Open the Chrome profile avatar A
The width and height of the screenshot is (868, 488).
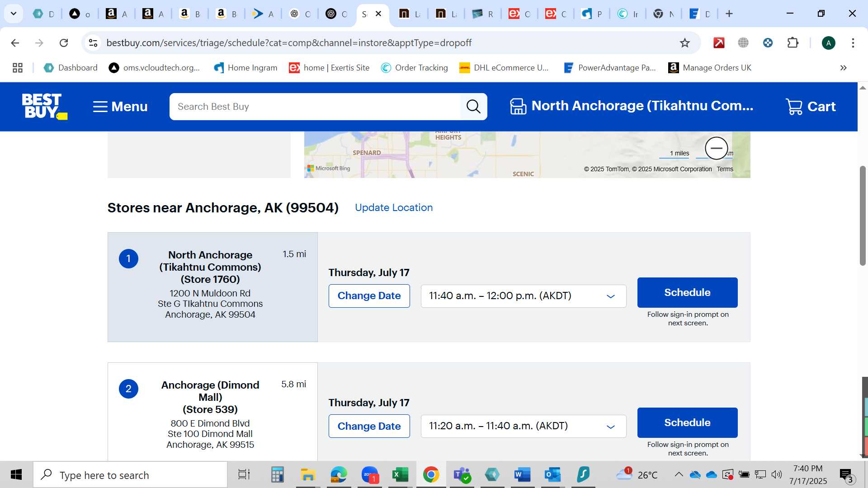pos(828,43)
